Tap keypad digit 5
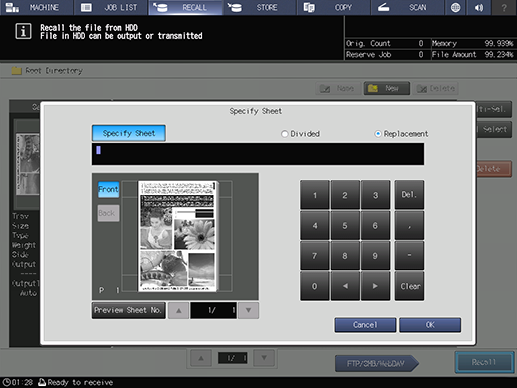This screenshot has height=388, width=517. click(345, 226)
